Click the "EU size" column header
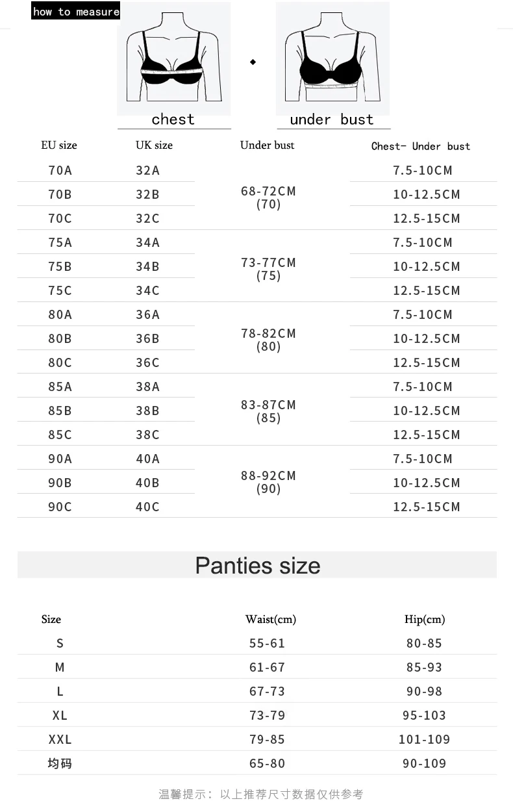This screenshot has height=812, width=513. [x=59, y=146]
